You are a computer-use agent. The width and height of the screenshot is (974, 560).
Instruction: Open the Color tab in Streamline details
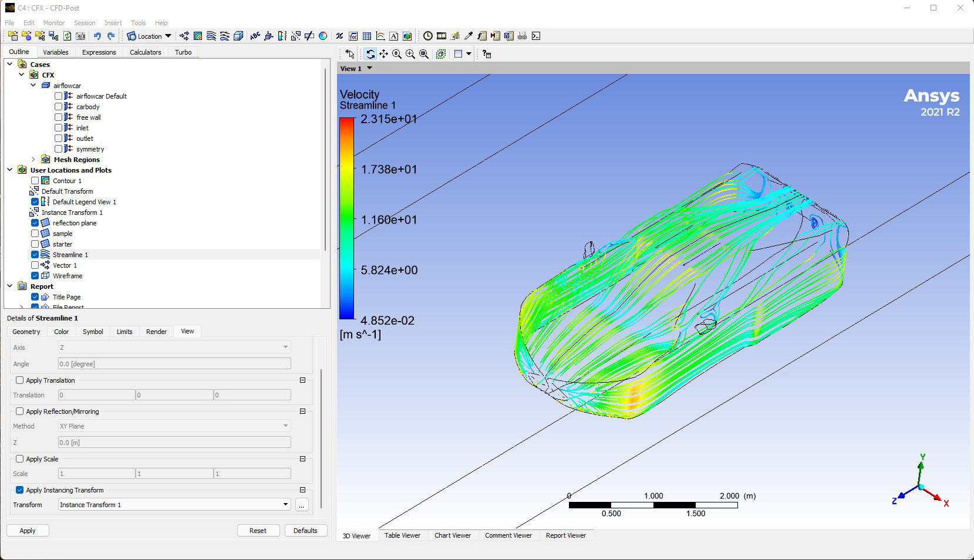point(62,332)
